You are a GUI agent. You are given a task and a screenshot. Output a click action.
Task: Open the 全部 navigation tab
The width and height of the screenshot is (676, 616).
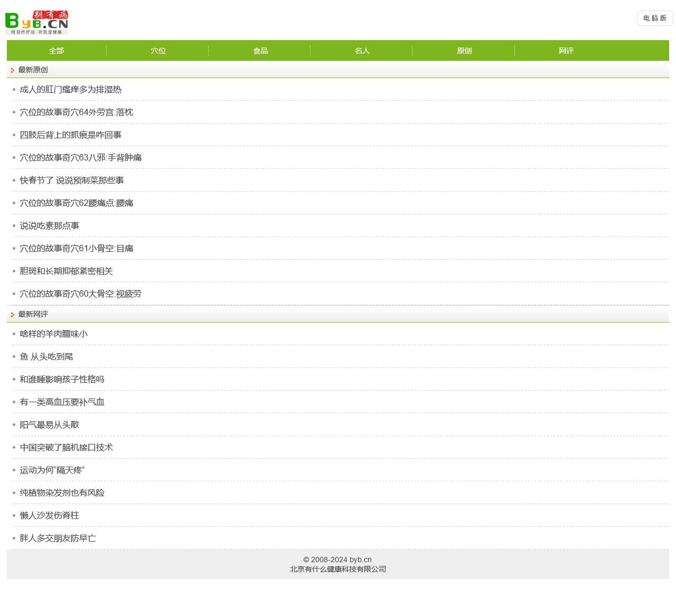click(56, 51)
